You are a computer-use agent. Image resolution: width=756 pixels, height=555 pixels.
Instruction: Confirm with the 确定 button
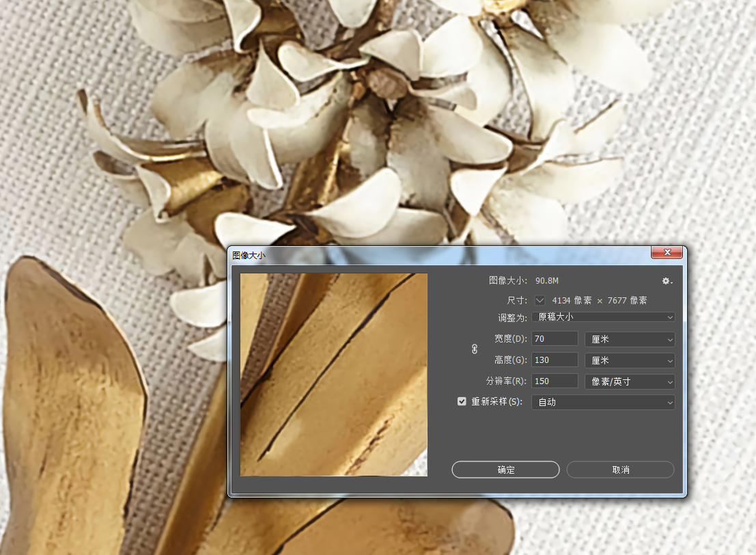(x=506, y=470)
